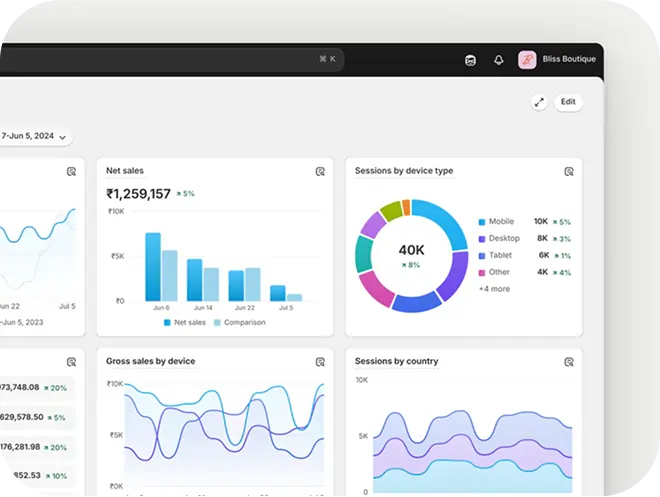Open report icon on Sessions by country
Image resolution: width=660 pixels, height=497 pixels.
coord(568,362)
